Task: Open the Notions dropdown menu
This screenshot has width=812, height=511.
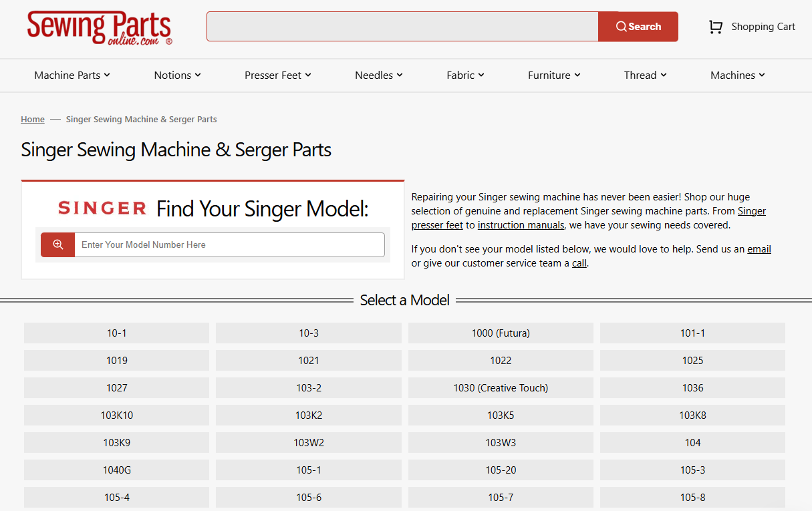Action: pyautogui.click(x=177, y=75)
